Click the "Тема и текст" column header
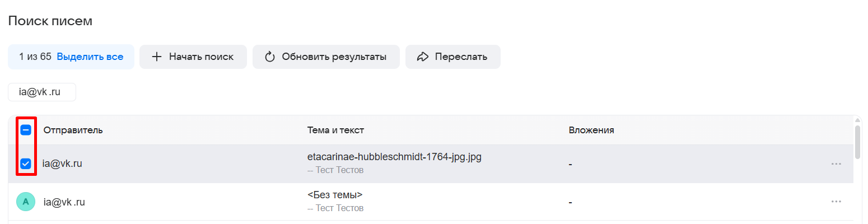This screenshot has width=868, height=224. tap(335, 130)
